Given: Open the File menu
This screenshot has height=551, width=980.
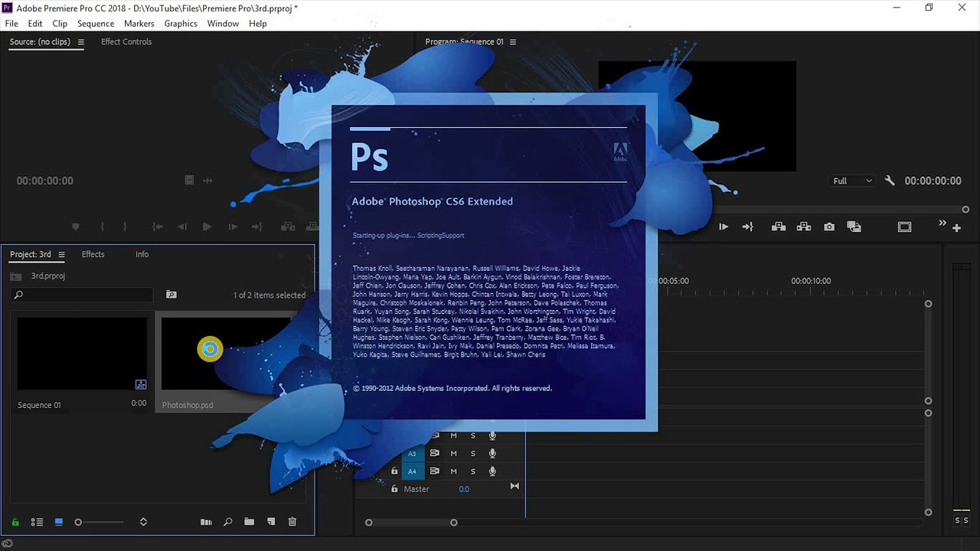Looking at the screenshot, I should [11, 24].
